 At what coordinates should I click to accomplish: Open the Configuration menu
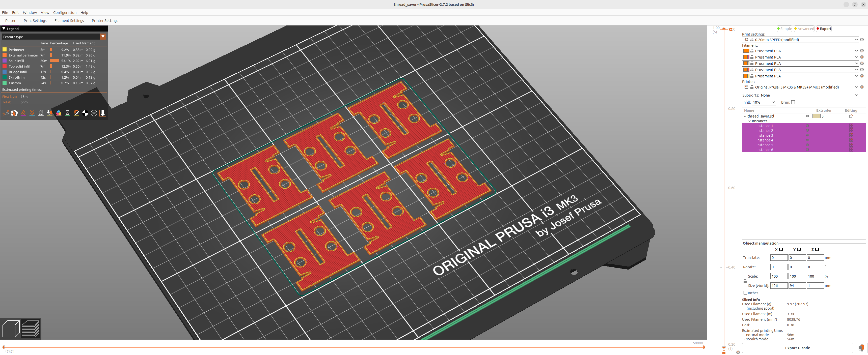[x=65, y=12]
